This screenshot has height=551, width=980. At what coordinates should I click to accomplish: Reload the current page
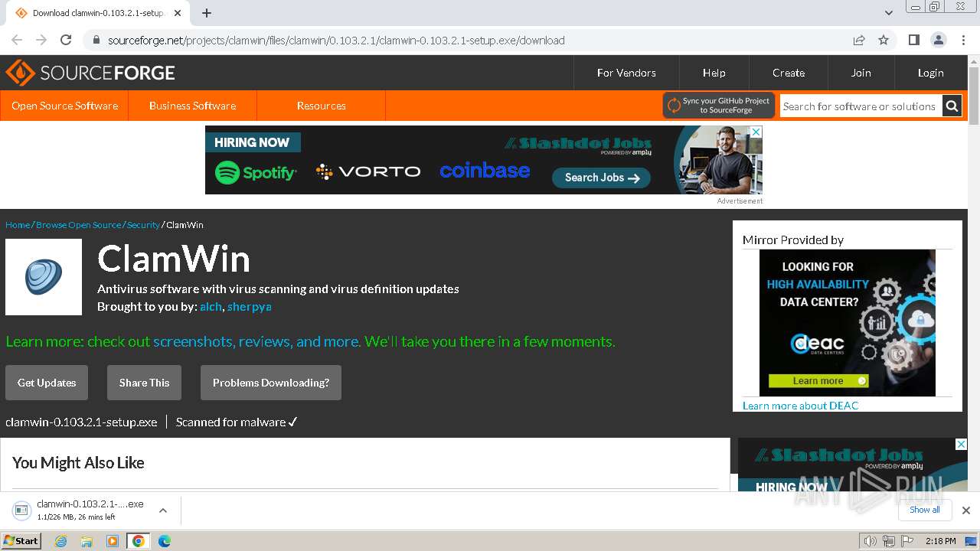tap(66, 40)
